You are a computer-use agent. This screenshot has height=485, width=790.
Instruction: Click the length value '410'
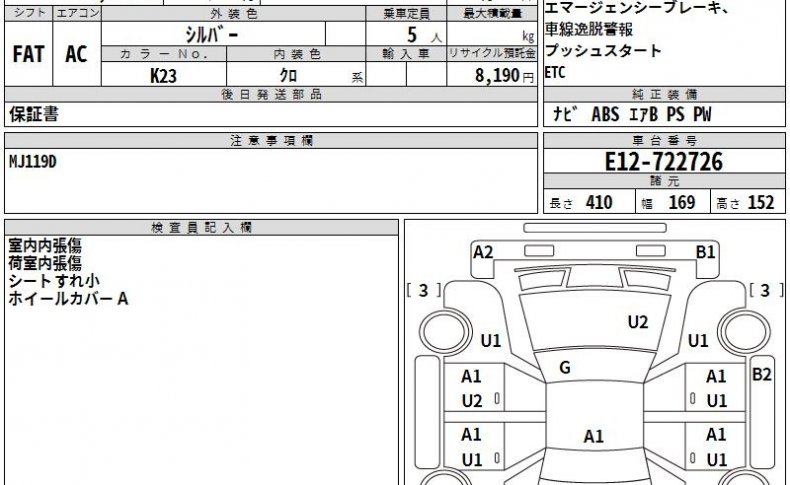[x=599, y=202]
